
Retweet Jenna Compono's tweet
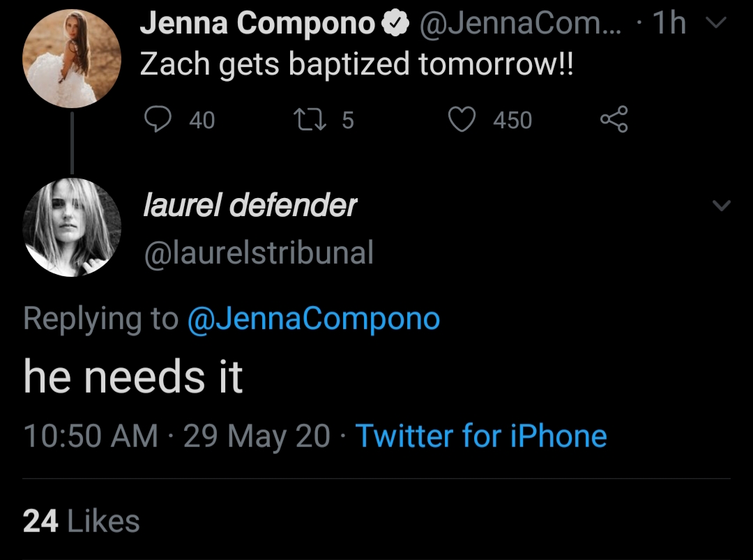pos(310,119)
